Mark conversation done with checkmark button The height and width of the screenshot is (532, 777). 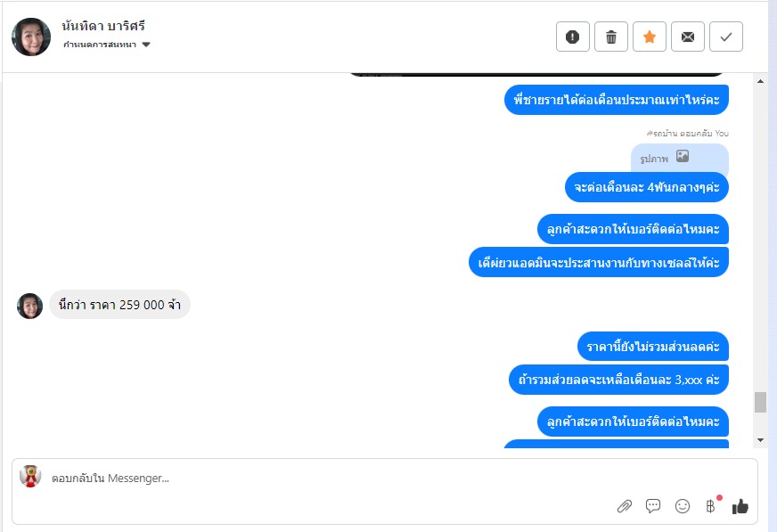[726, 37]
